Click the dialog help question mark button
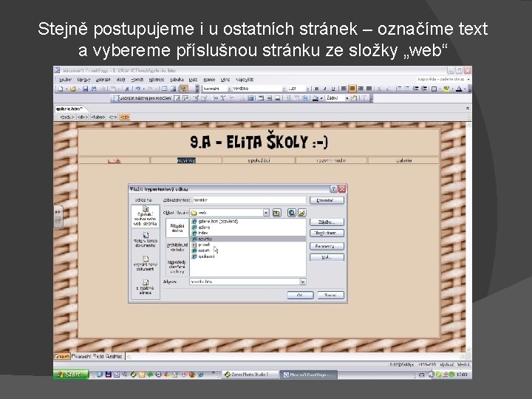 (x=333, y=189)
